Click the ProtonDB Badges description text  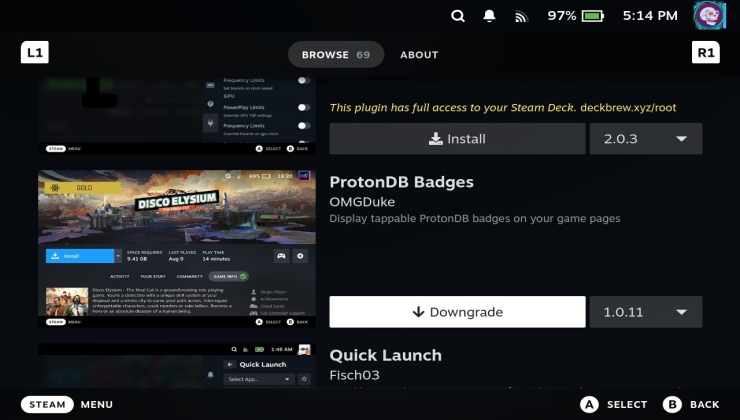tap(475, 218)
